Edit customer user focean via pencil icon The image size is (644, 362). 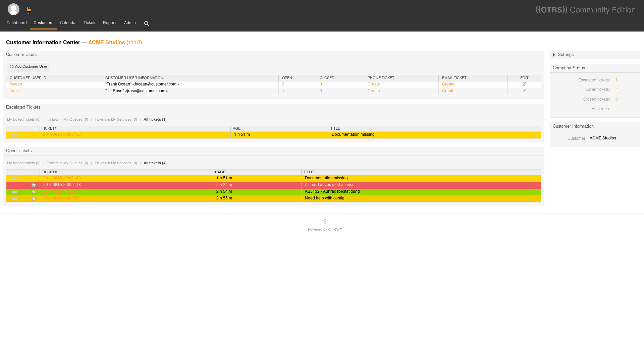524,84
